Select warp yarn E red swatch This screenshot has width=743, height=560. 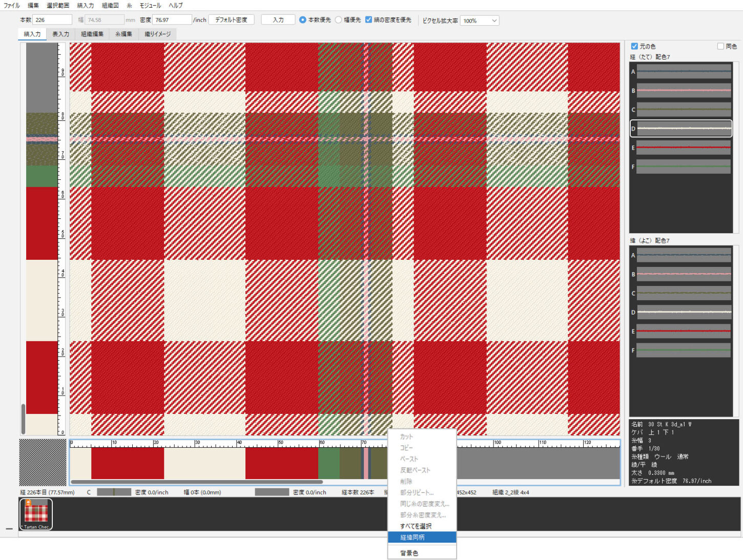(684, 148)
